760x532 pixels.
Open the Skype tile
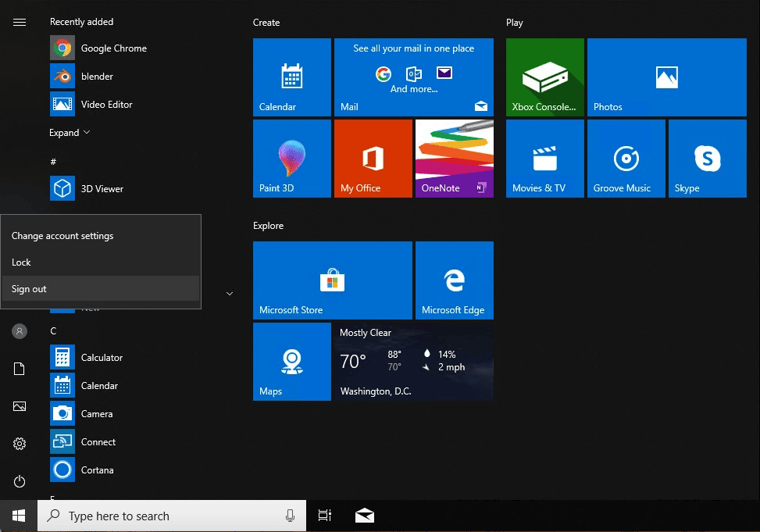[x=708, y=159]
